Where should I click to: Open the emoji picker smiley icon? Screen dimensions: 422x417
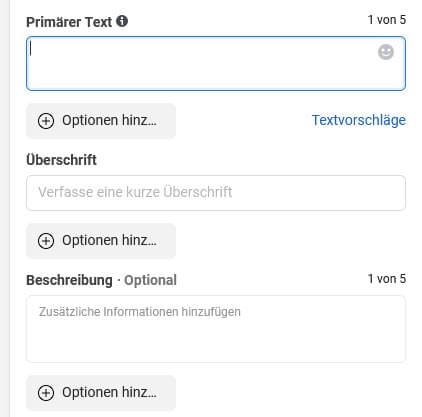(386, 52)
